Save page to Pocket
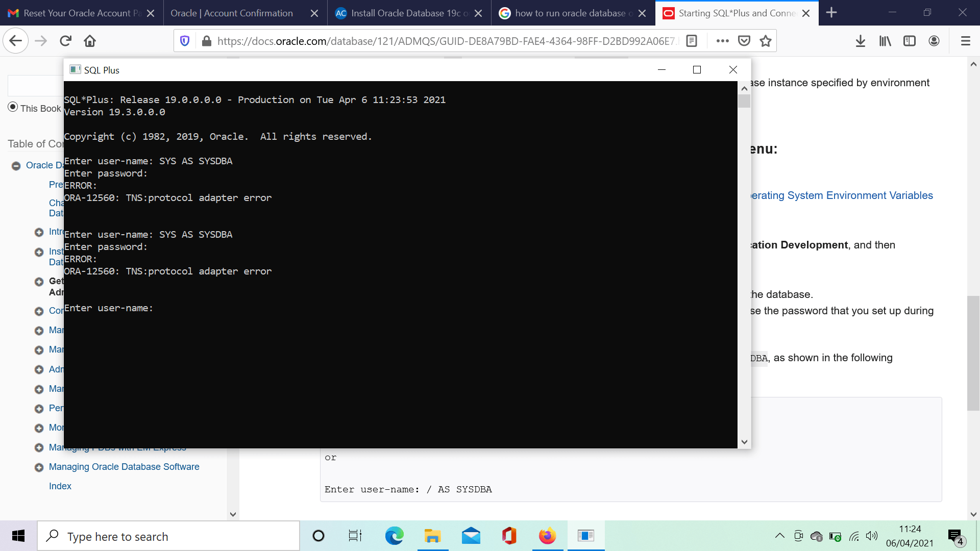The height and width of the screenshot is (551, 980). [744, 41]
